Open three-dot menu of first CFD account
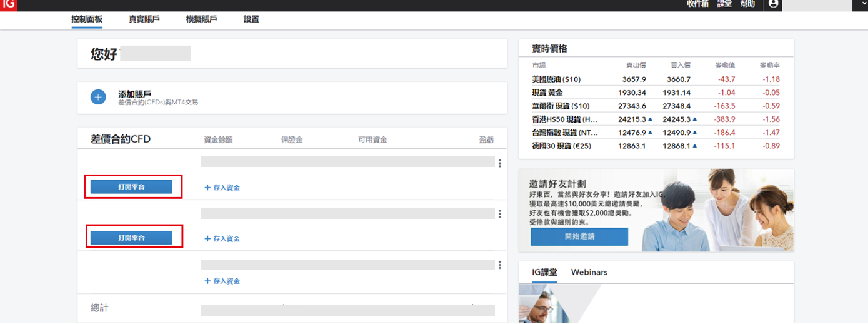 click(500, 163)
